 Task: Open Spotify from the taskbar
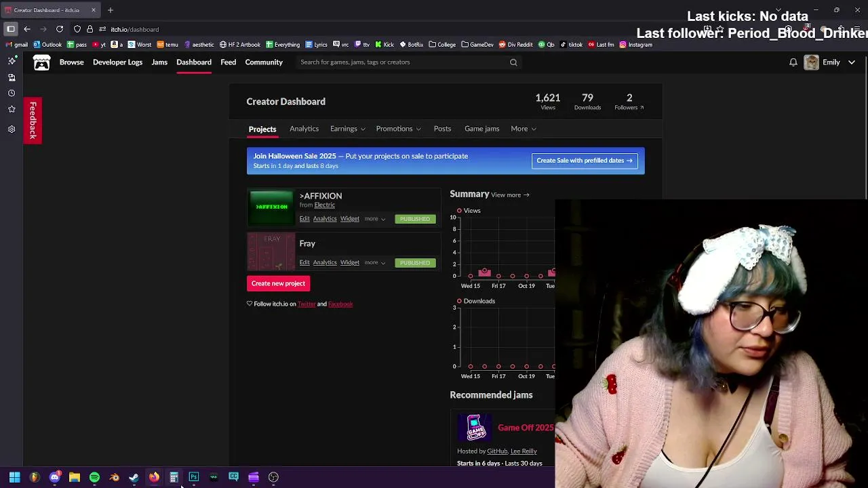pos(94,477)
